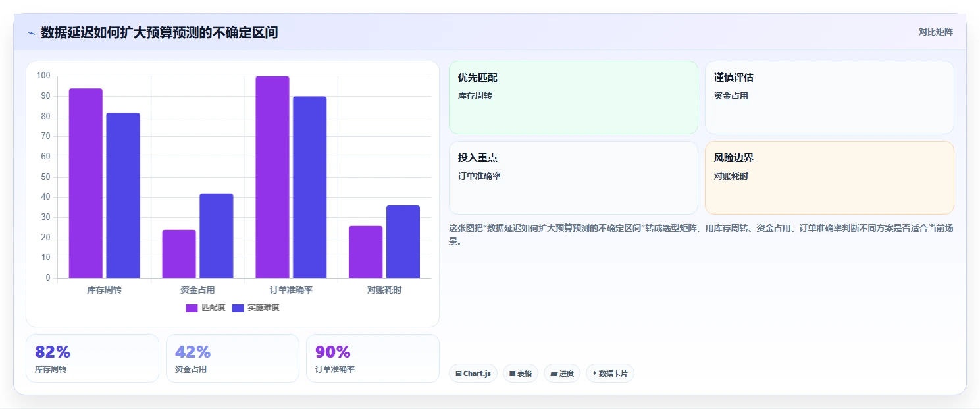Click the 42% 资金占用 stat card
980x409 pixels.
[x=232, y=358]
